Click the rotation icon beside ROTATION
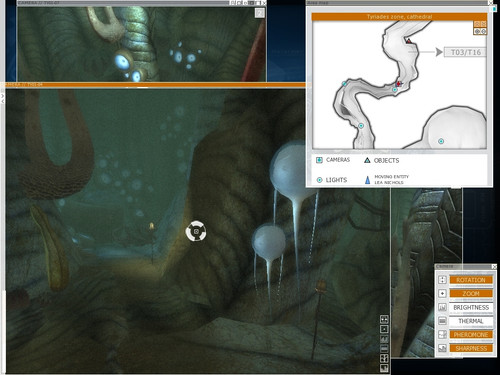 click(x=442, y=280)
